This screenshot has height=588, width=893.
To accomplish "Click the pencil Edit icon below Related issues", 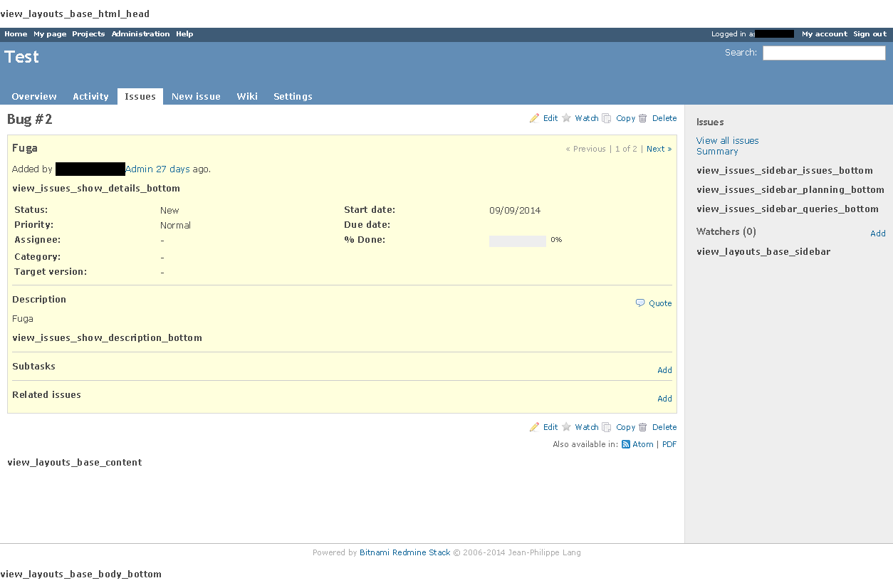I will [535, 427].
